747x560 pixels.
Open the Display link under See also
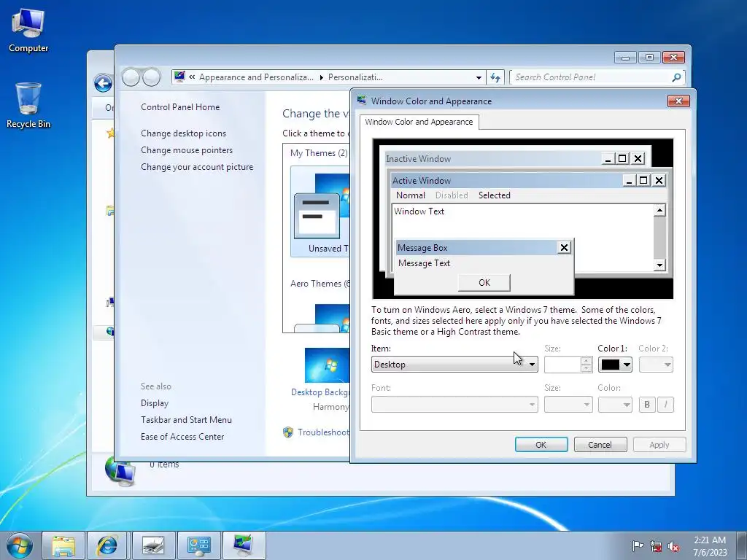click(x=155, y=402)
